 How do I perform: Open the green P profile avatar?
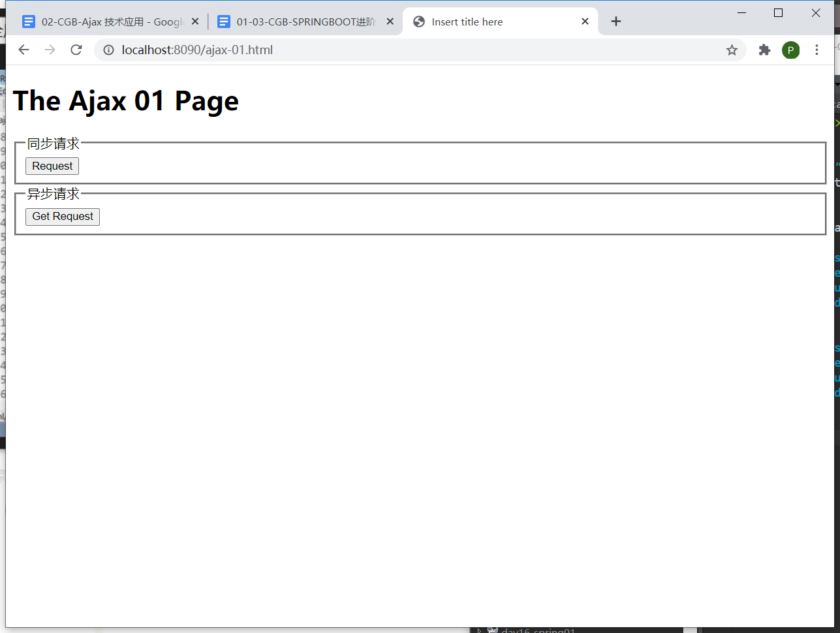(790, 50)
